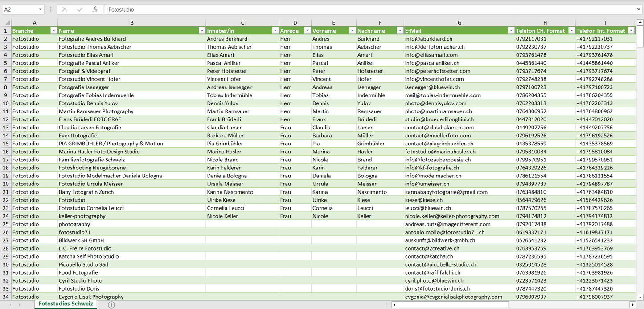Click the vertical scrollbar up arrow

[x=640, y=23]
